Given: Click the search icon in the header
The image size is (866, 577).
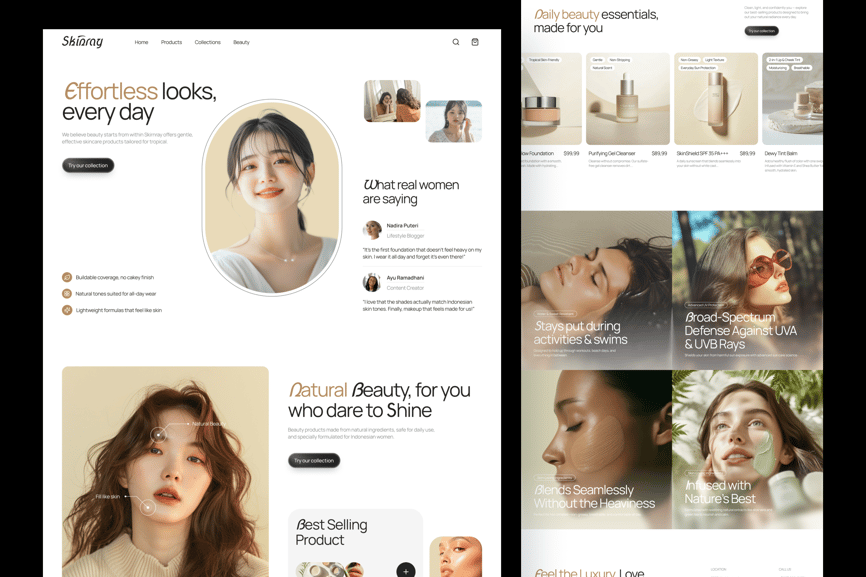Looking at the screenshot, I should click(x=456, y=42).
